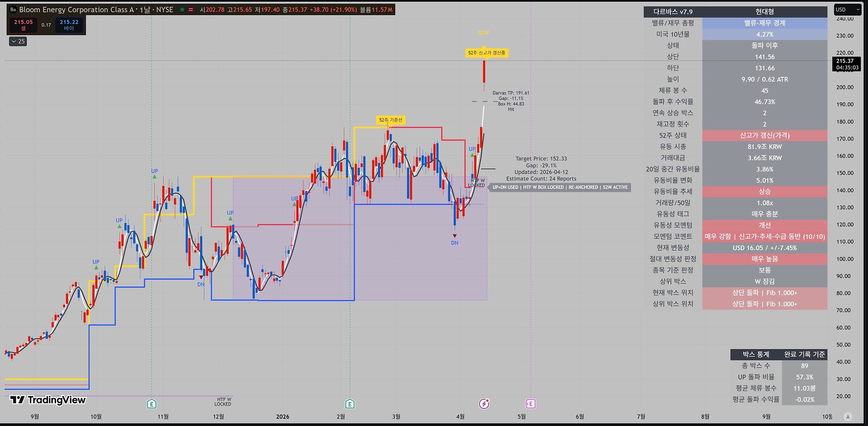Click the 거래대금 value 3.66조 KRW
Screen dimensions: 868x426
point(764,158)
